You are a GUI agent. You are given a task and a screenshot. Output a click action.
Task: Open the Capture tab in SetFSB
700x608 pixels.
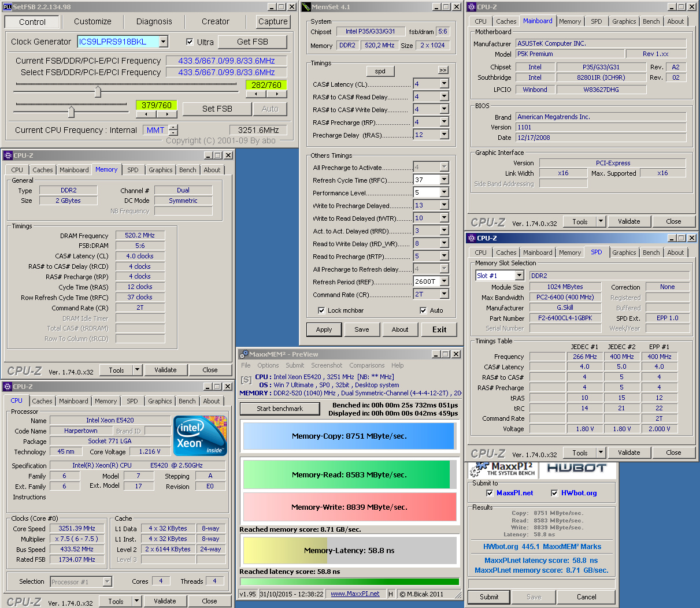pyautogui.click(x=273, y=21)
